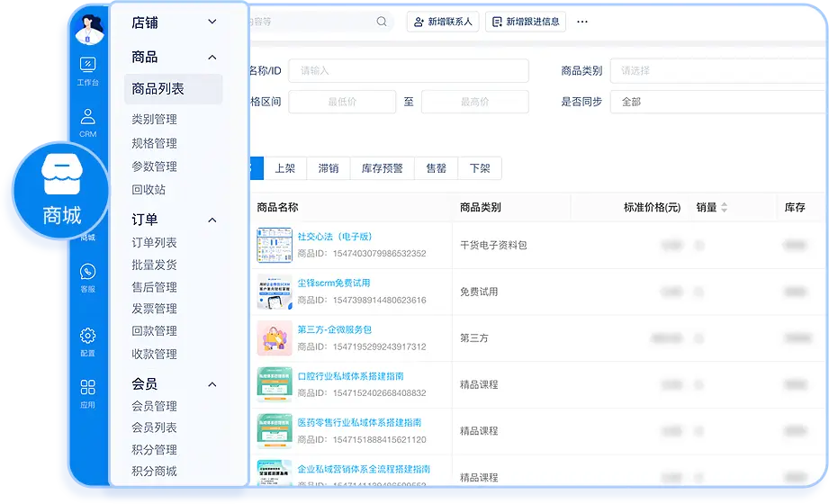
Task: Click the search magnifier icon
Action: [382, 22]
